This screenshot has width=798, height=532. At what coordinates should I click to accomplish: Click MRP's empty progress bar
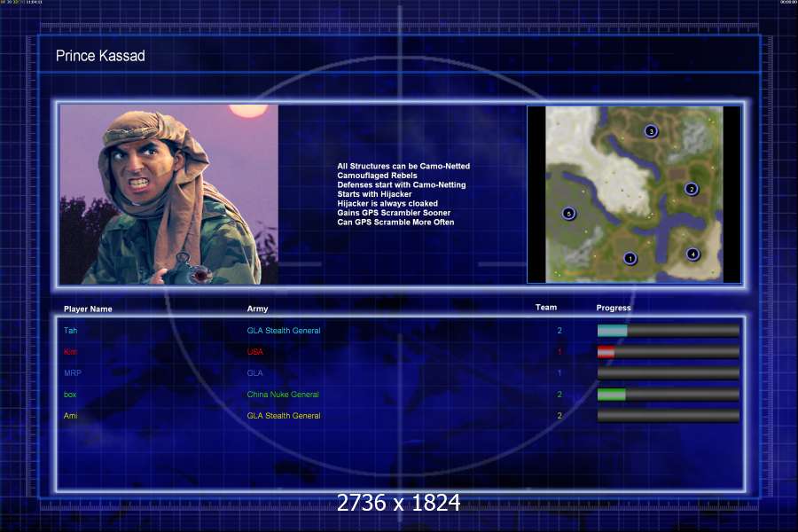(x=669, y=373)
